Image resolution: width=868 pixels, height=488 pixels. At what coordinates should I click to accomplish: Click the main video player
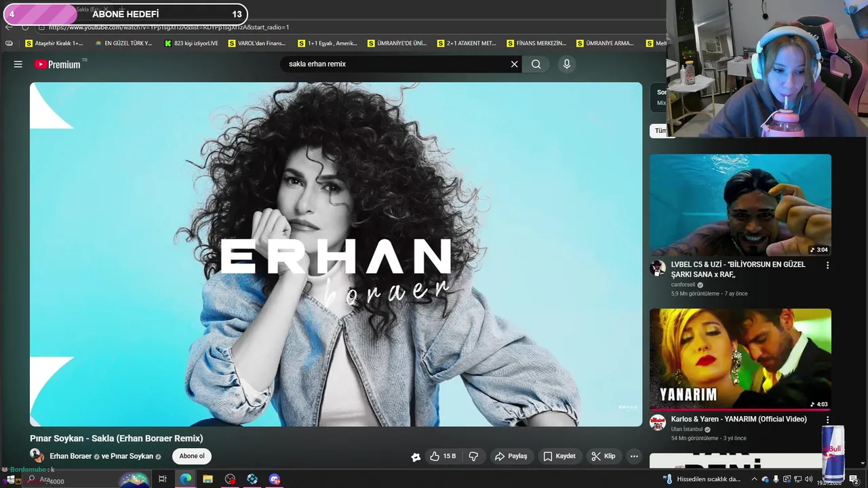[336, 254]
